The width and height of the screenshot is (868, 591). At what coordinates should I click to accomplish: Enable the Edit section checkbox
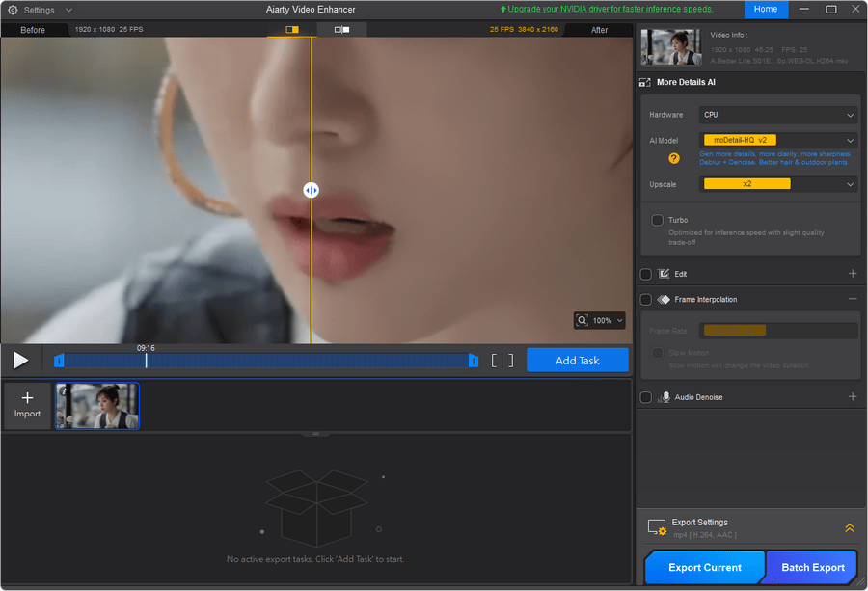[645, 274]
